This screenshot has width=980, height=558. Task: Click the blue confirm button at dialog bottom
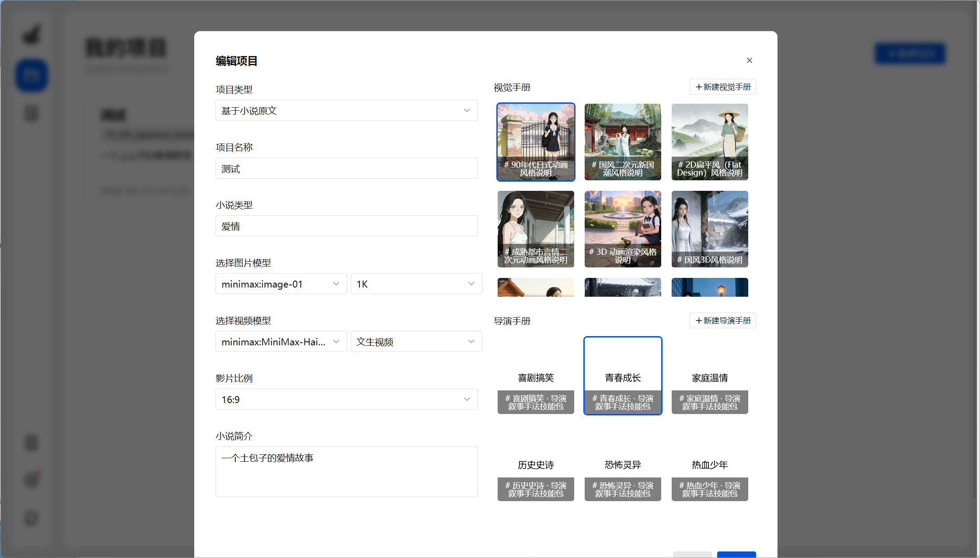736,554
